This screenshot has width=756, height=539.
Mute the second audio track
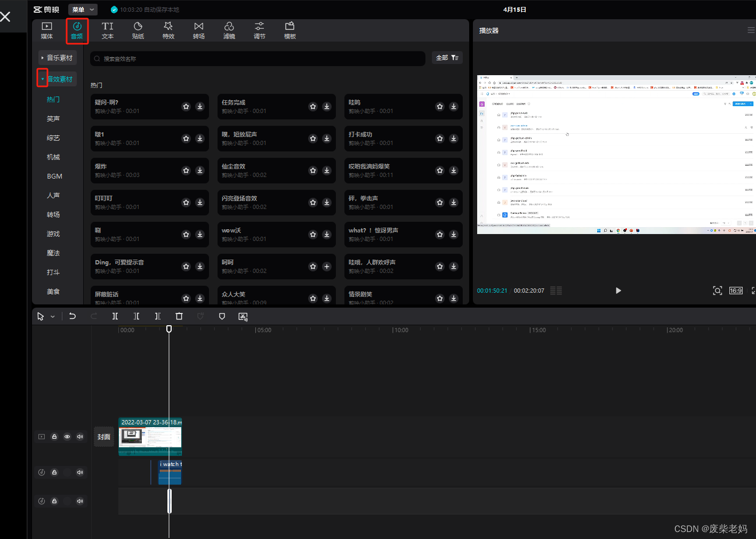click(x=80, y=501)
